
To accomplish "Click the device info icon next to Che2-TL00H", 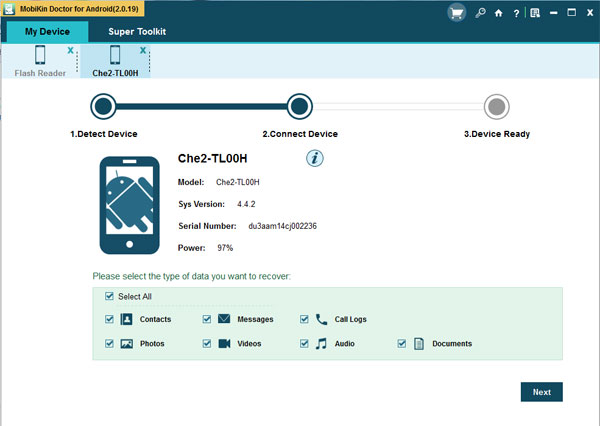I will coord(315,158).
